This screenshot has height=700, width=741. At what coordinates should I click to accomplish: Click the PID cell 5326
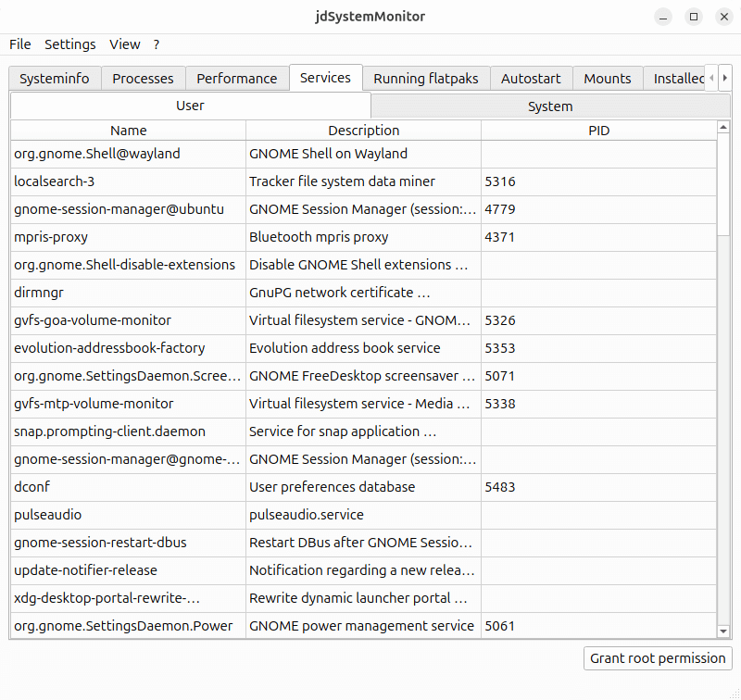(598, 320)
